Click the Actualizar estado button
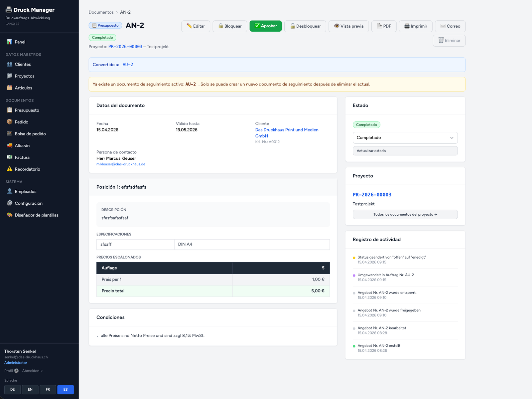This screenshot has width=532, height=399. (x=405, y=150)
